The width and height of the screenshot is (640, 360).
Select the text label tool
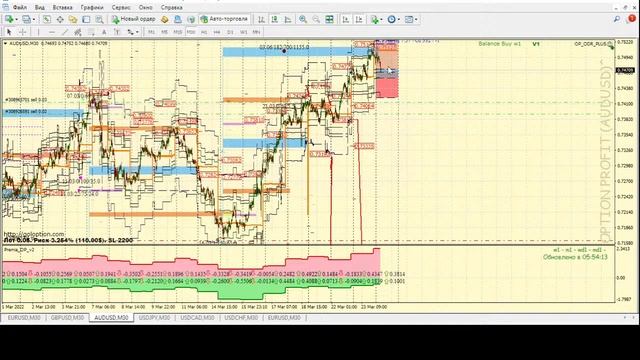coord(117,32)
